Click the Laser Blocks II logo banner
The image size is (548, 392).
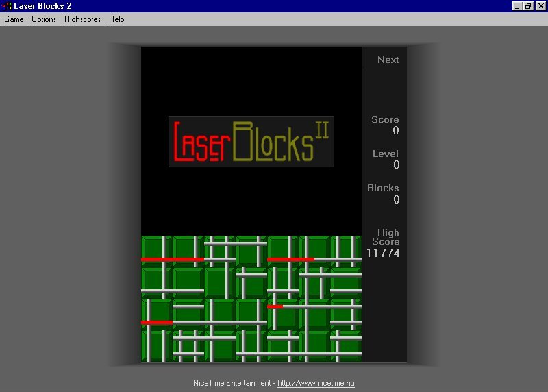(251, 141)
